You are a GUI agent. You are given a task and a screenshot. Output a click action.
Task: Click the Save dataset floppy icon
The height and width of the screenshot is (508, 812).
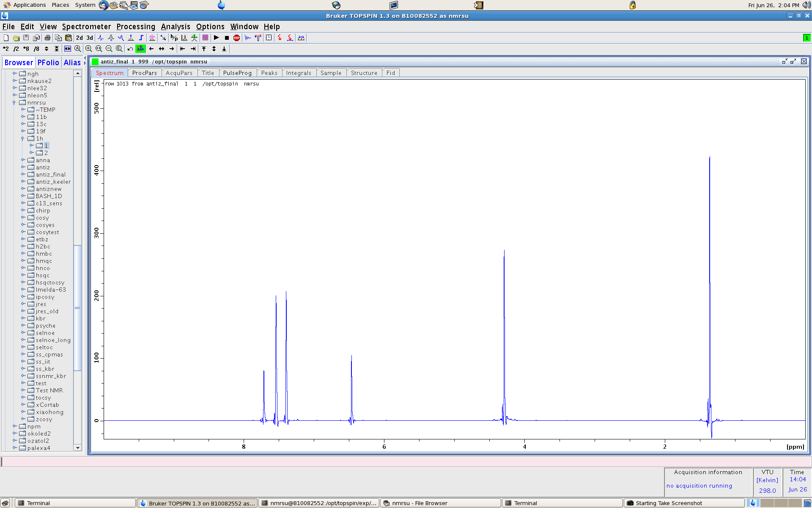tap(26, 38)
